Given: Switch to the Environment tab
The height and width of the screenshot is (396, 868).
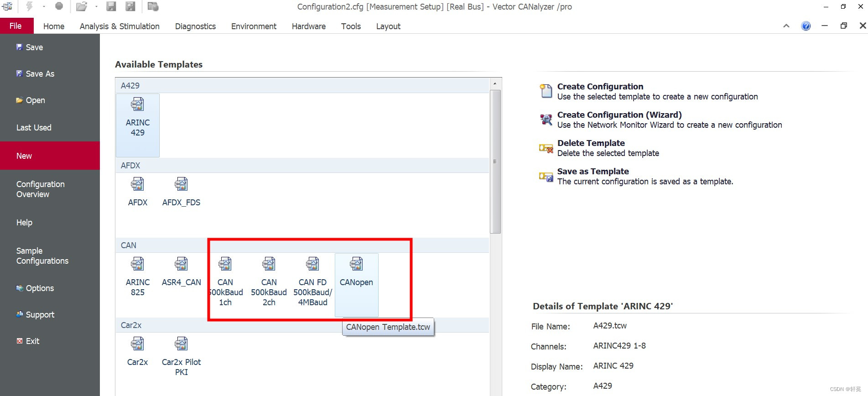Looking at the screenshot, I should pyautogui.click(x=254, y=26).
